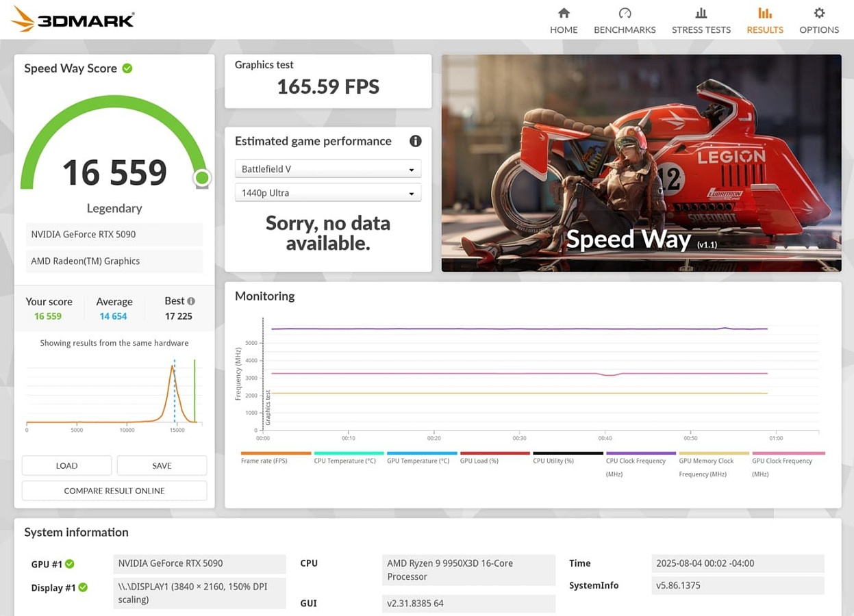
Task: Click the LOAD button
Action: pyautogui.click(x=66, y=465)
